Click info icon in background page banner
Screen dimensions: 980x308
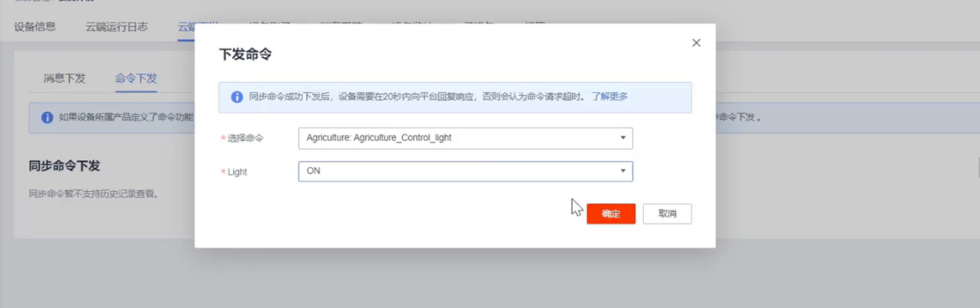pyautogui.click(x=47, y=118)
